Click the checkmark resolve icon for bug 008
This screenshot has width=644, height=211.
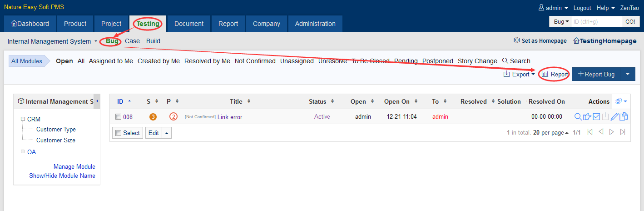597,117
